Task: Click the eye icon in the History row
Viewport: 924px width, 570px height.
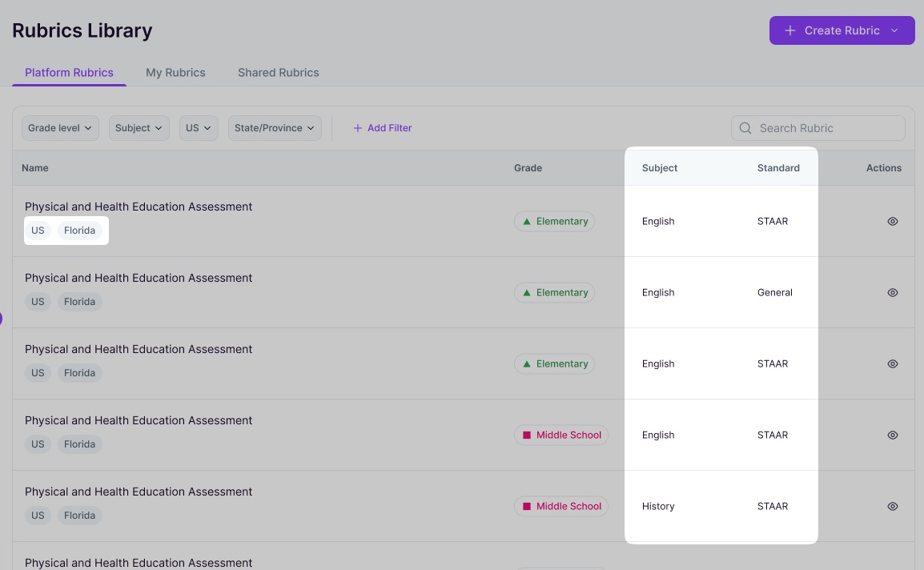Action: 893,506
